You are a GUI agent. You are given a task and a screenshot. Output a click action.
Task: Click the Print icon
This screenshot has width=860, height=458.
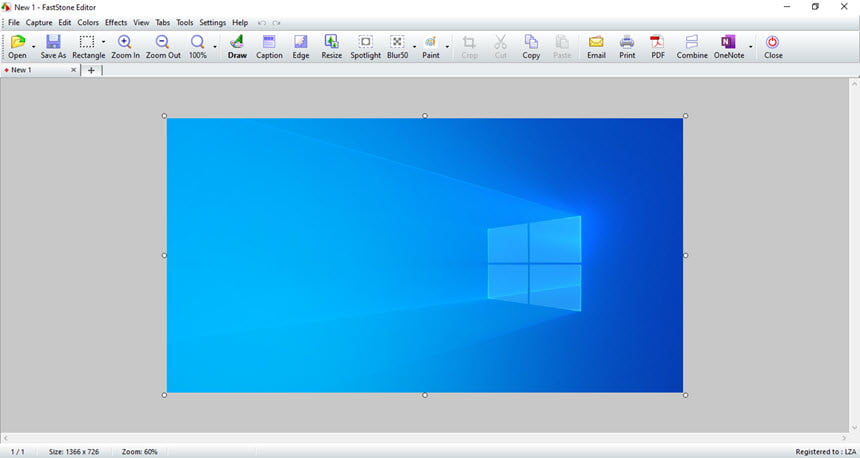(627, 42)
